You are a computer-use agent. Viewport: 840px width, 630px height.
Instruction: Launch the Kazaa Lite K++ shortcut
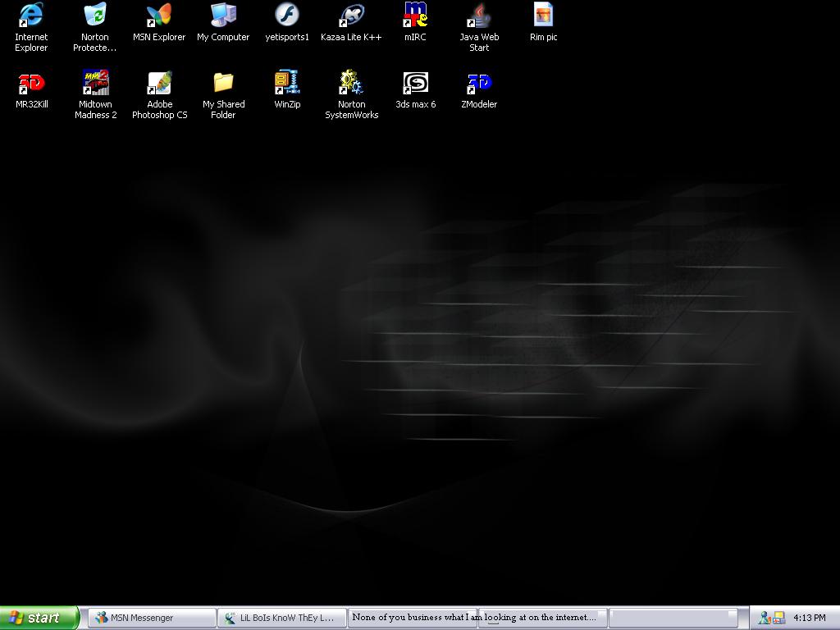[351, 16]
